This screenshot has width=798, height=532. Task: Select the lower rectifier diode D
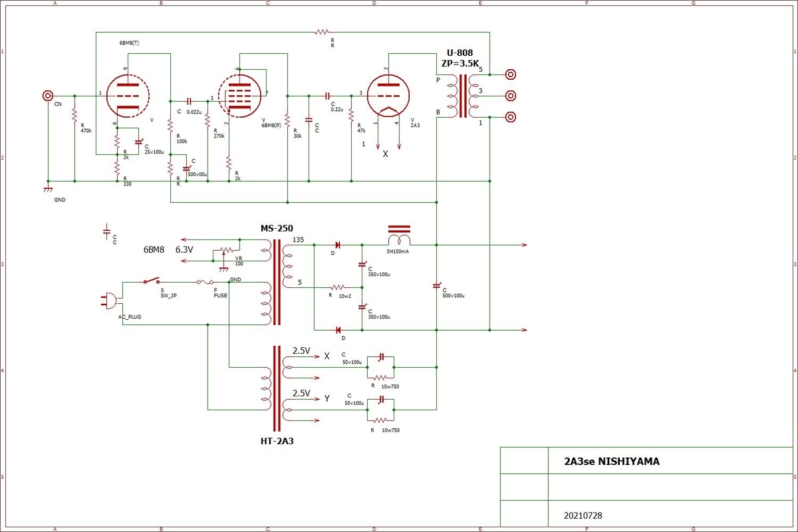[338, 329]
